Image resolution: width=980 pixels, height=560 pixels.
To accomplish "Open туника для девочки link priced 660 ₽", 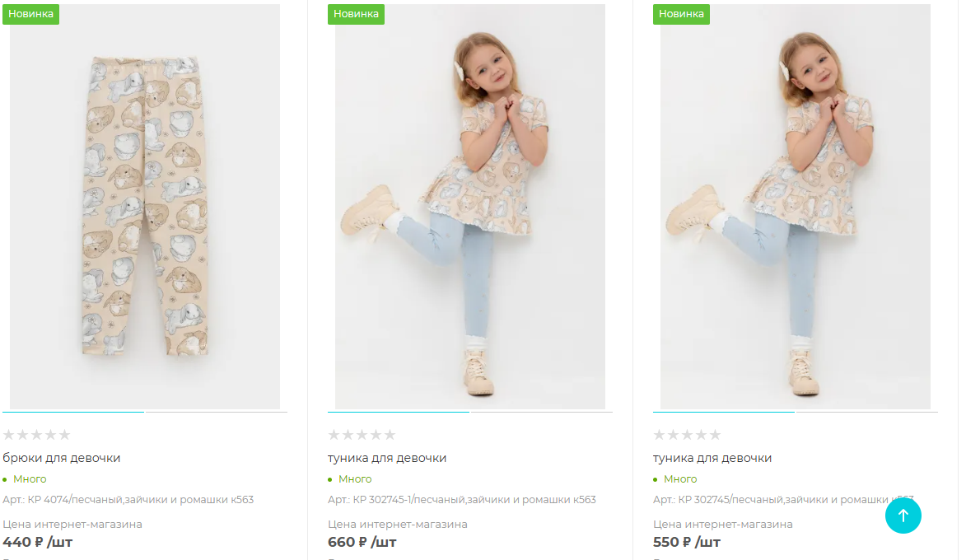I will [x=387, y=458].
